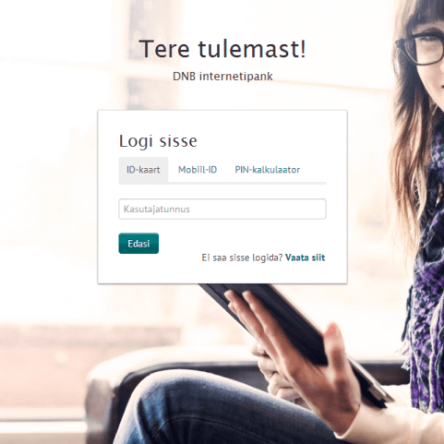Viewport: 444px width, 444px height.
Task: Click the Logi sisse heading
Action: (x=158, y=141)
